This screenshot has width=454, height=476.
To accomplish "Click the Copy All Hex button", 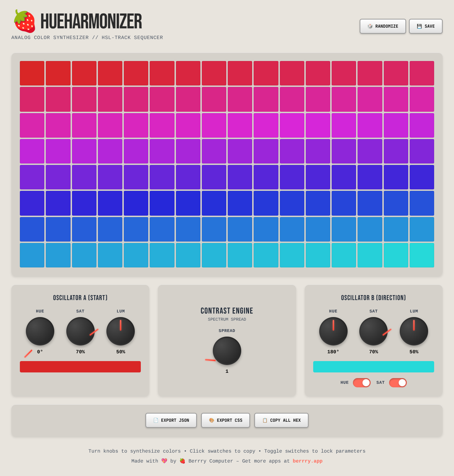I will (281, 420).
